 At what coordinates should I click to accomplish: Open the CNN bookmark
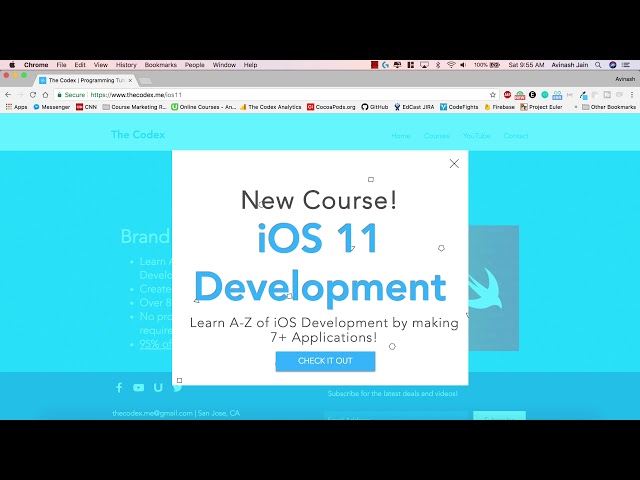87,107
